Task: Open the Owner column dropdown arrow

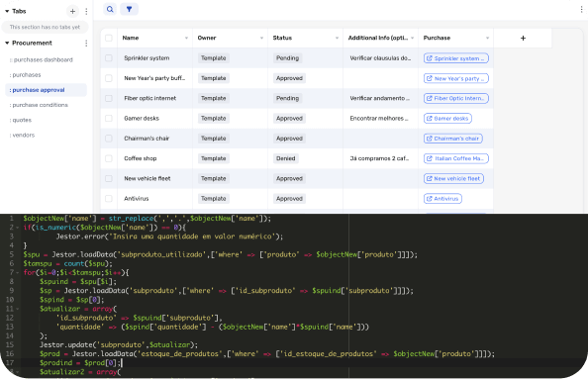Action: 261,38
